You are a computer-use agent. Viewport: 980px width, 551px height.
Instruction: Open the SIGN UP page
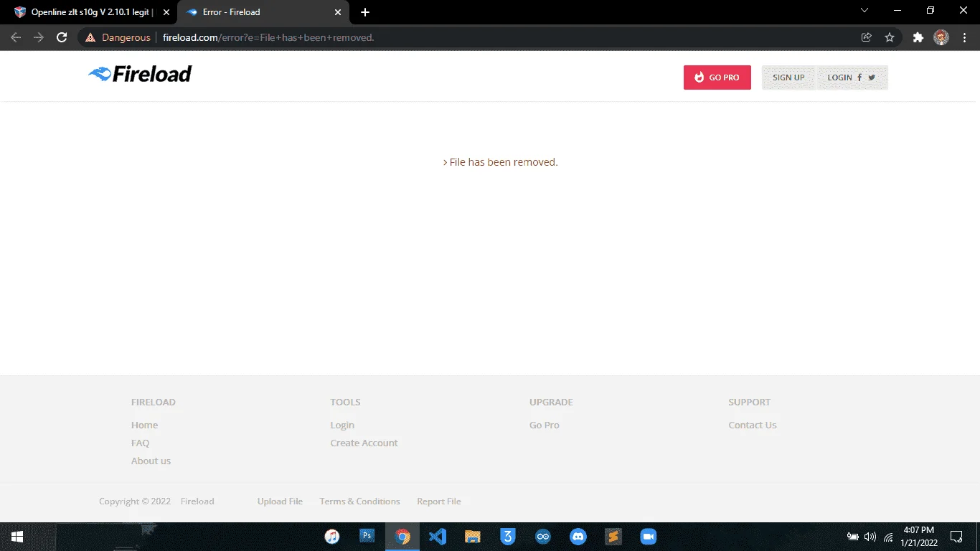(x=788, y=77)
